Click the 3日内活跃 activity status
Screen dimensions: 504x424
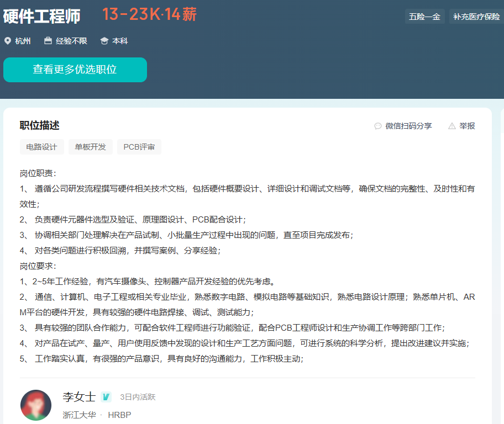(x=138, y=397)
